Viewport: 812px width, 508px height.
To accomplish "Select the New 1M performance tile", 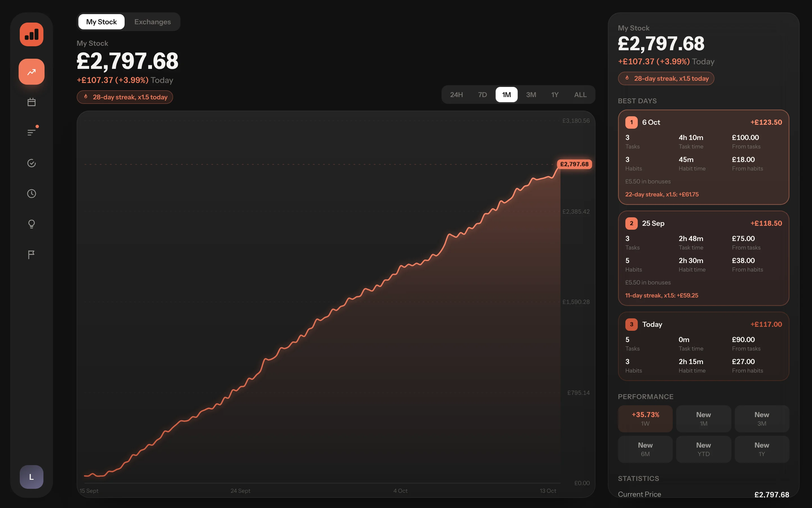I will (x=703, y=419).
